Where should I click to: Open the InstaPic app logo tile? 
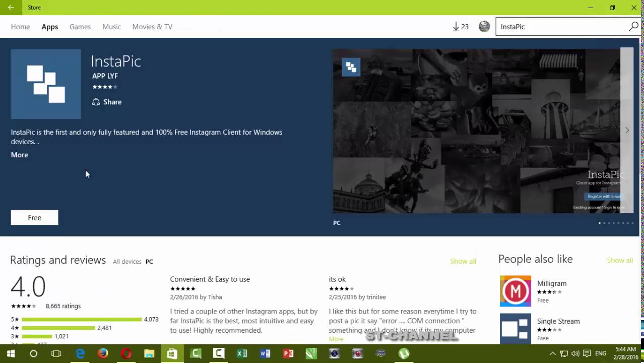46,84
